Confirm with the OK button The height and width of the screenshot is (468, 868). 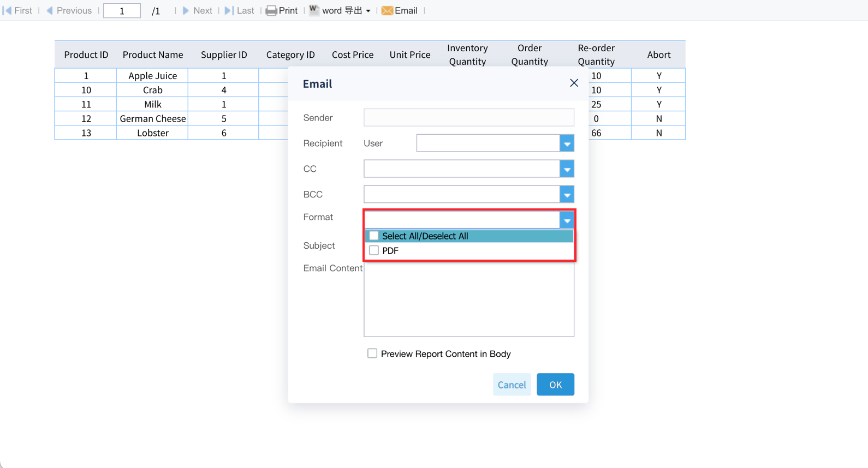[x=555, y=385]
